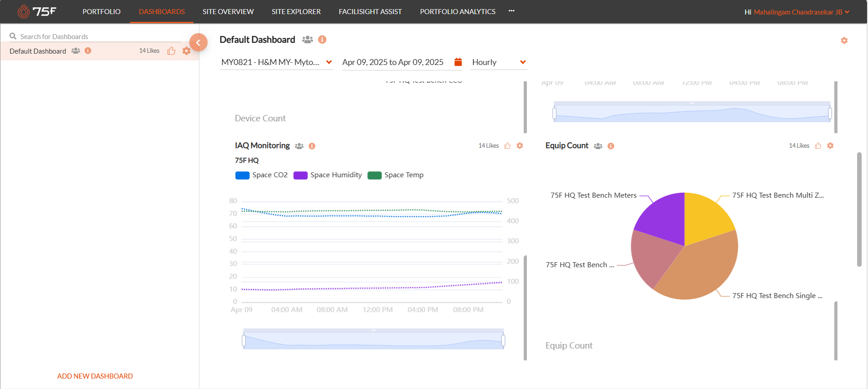The height and width of the screenshot is (389, 868).
Task: Switch to the DASHBOARDS tab
Action: click(x=162, y=12)
